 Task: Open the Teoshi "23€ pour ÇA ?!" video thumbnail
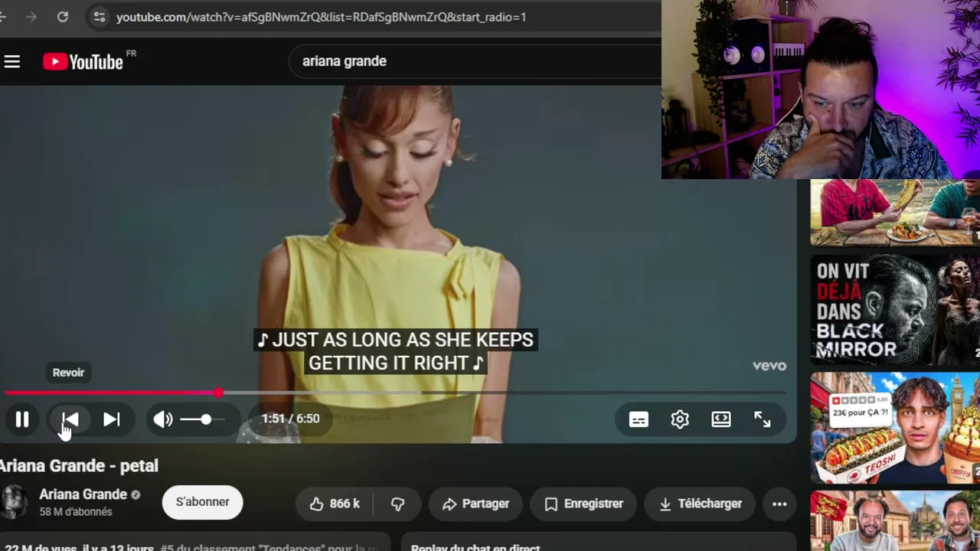coord(895,429)
